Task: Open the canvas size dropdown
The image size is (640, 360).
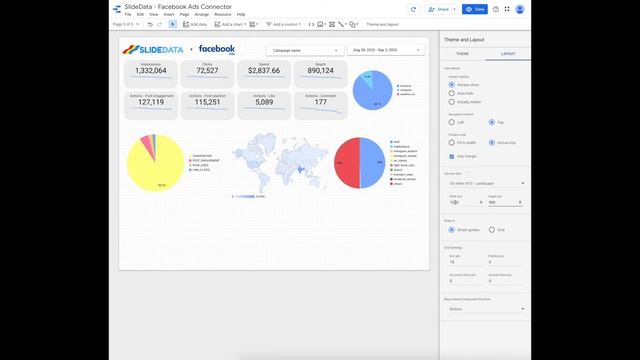Action: (486, 183)
